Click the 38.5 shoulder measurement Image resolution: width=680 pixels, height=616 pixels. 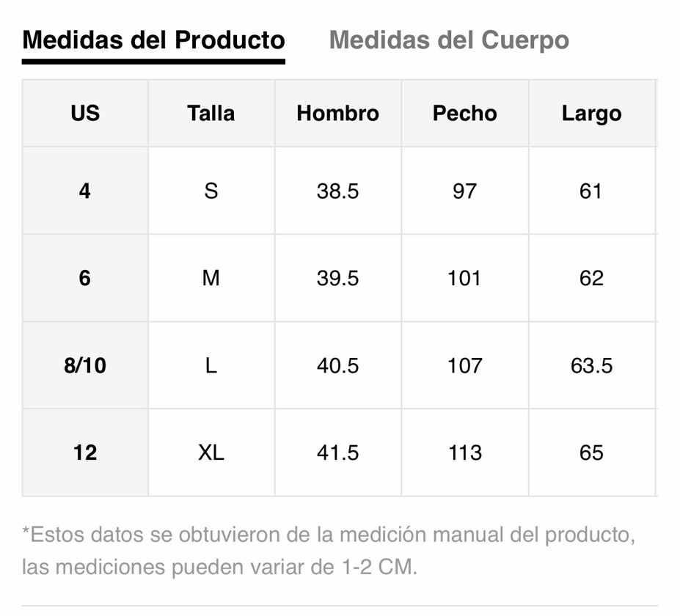pyautogui.click(x=338, y=191)
